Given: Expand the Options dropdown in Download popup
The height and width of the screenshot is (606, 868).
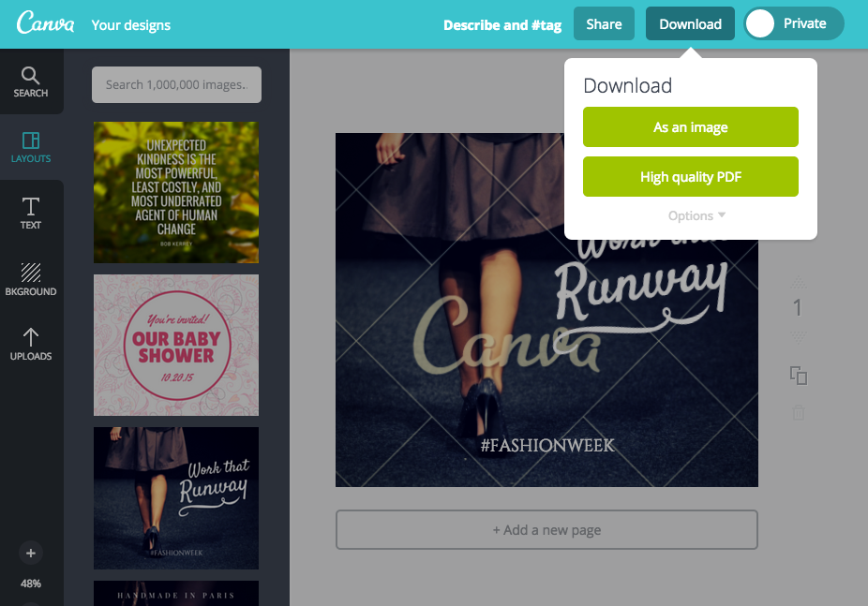Looking at the screenshot, I should pos(696,215).
